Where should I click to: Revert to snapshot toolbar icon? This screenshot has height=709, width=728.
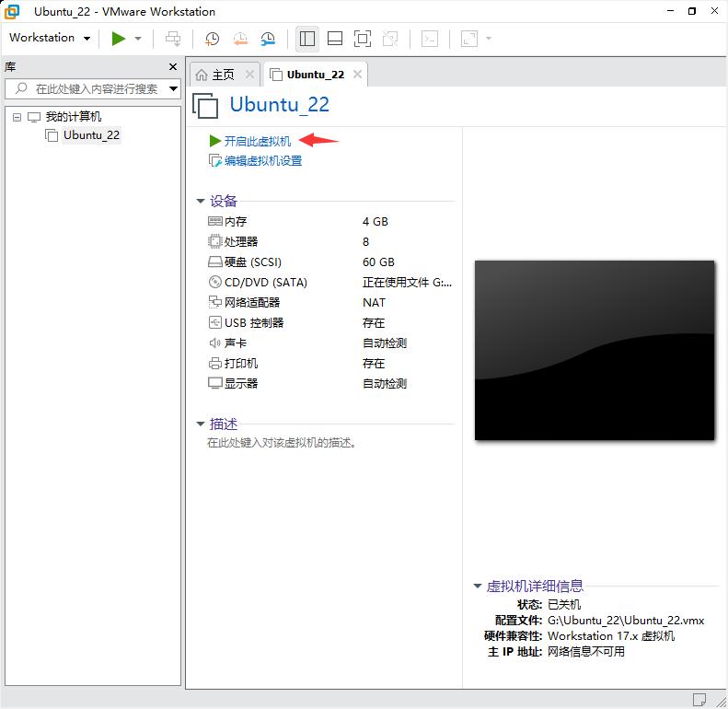[x=240, y=39]
